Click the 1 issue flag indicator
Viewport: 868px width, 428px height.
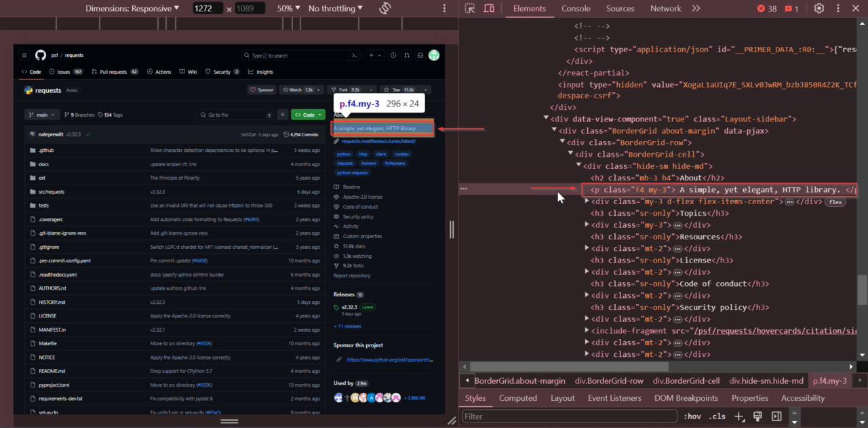click(x=791, y=9)
